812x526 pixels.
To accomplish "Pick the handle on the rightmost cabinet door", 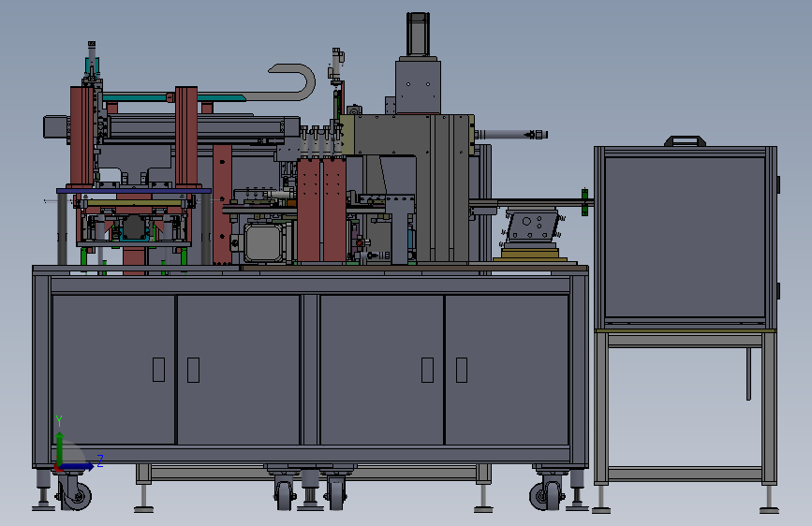I will (x=462, y=370).
